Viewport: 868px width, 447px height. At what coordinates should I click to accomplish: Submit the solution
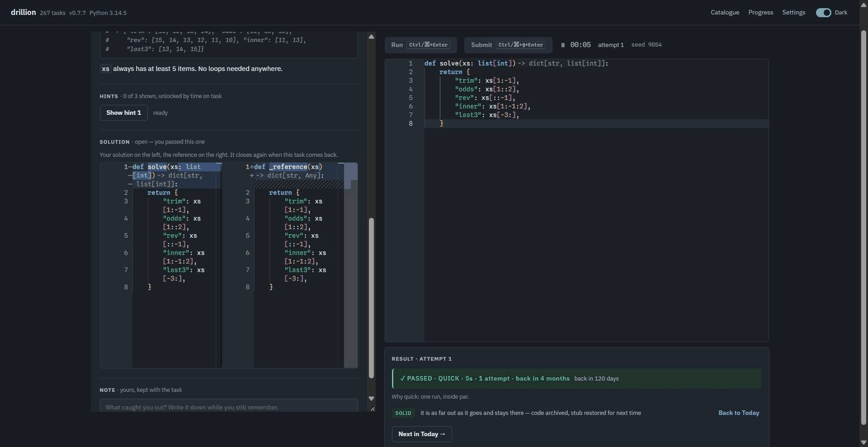508,45
